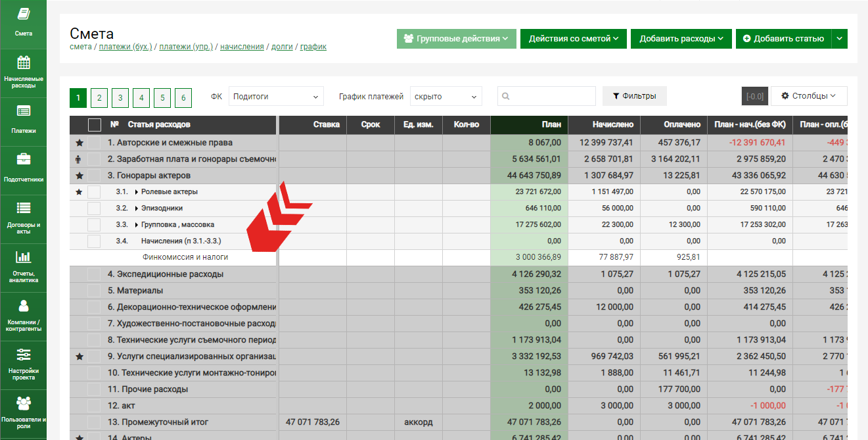Open the ФК Подитоги dropdown
868x440 pixels.
[276, 97]
